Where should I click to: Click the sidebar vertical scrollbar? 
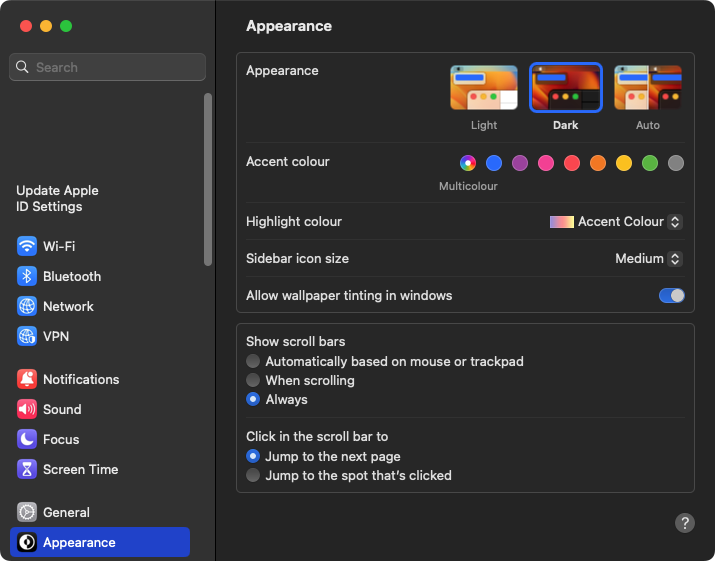pos(208,179)
